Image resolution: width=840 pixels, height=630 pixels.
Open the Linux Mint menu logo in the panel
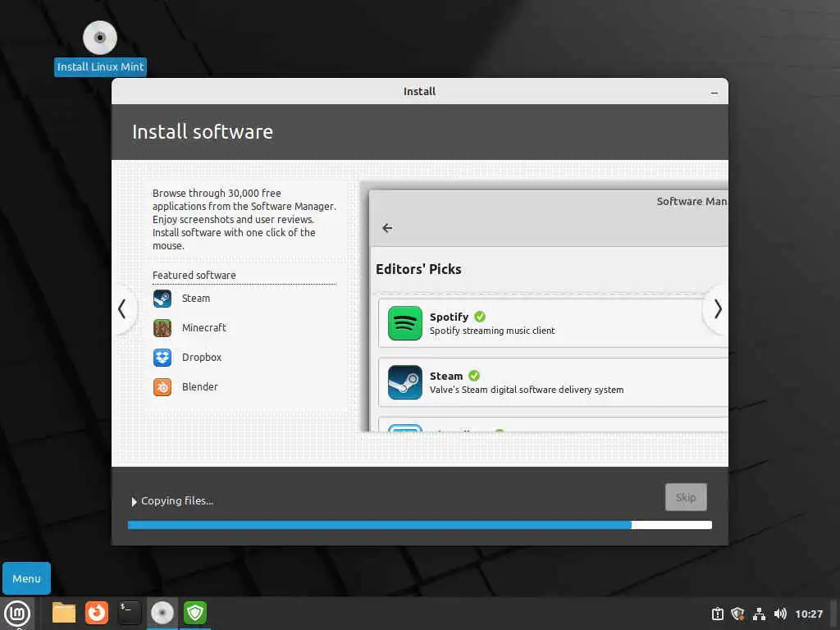pos(17,613)
